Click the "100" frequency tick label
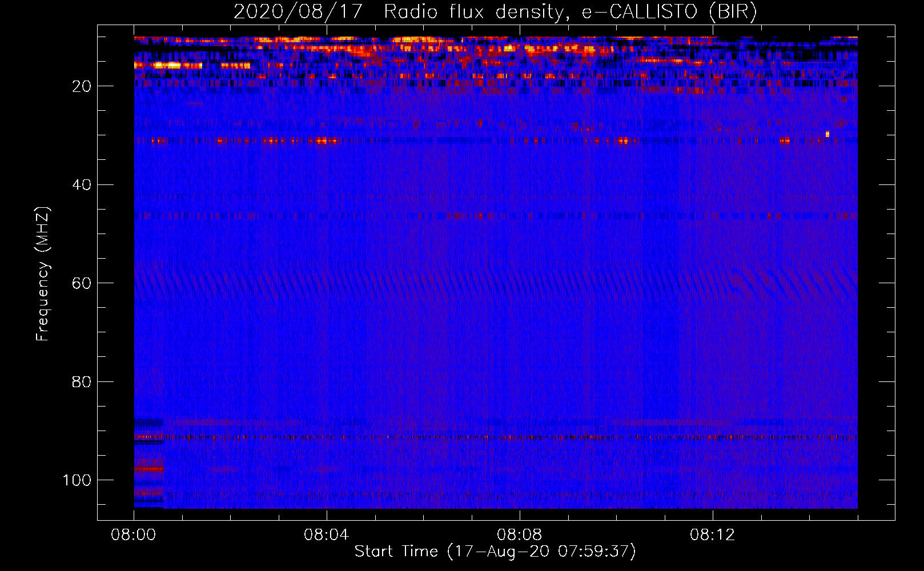 [x=77, y=480]
